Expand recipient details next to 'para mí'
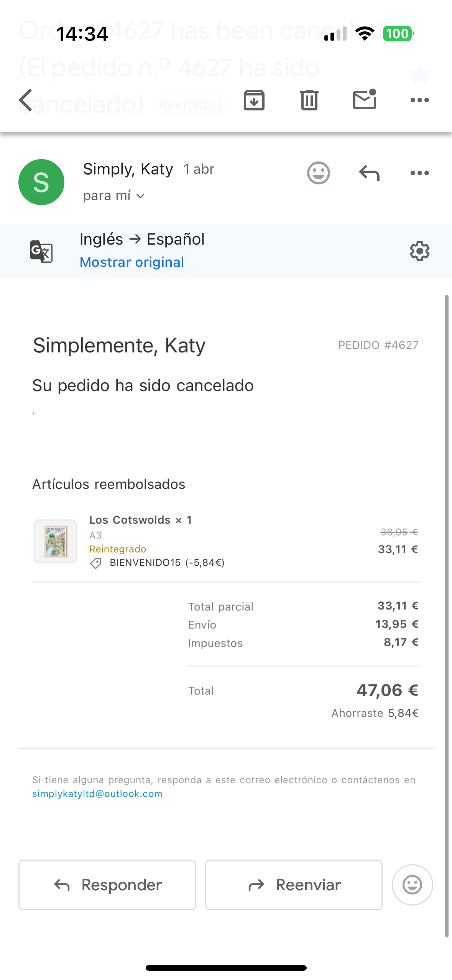The width and height of the screenshot is (452, 980). [x=140, y=196]
